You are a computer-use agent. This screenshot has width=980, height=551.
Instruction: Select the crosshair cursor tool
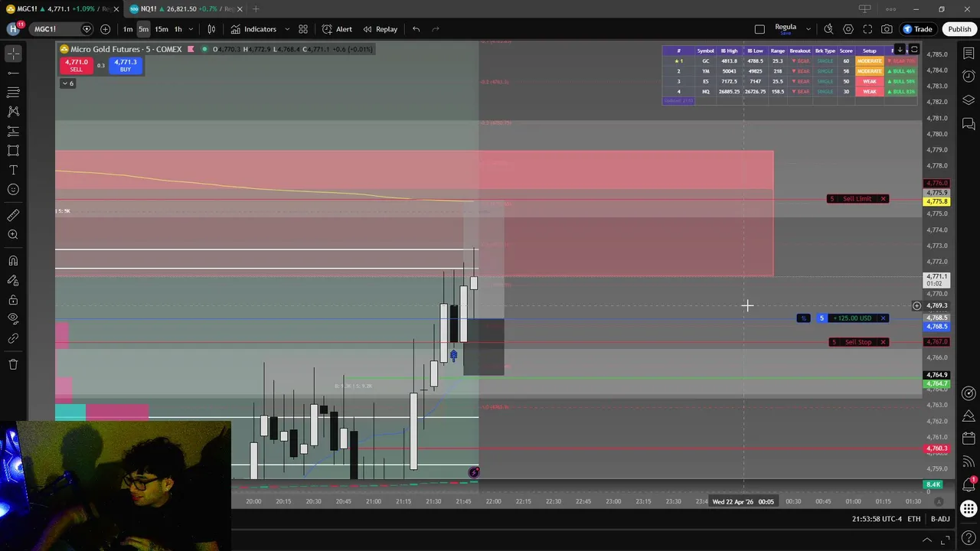[x=13, y=54]
